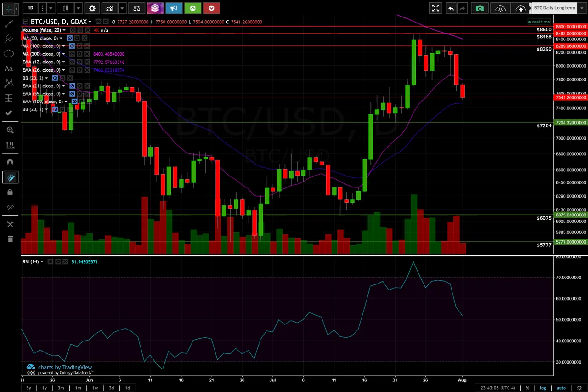Expand chart style dropdown arrow
The height and width of the screenshot is (392, 588).
coord(79,8)
